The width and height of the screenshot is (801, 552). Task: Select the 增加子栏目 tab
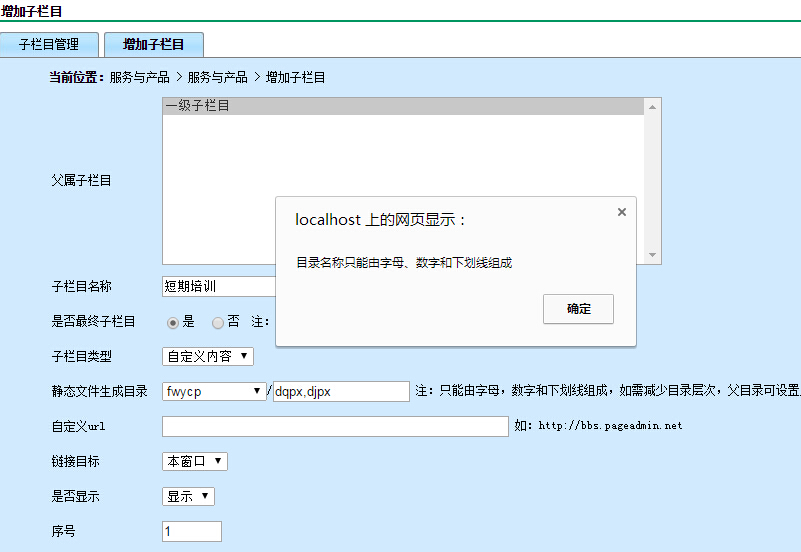click(x=153, y=45)
